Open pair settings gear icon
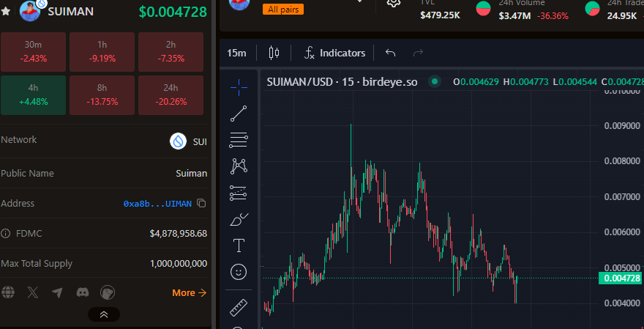 (394, 3)
